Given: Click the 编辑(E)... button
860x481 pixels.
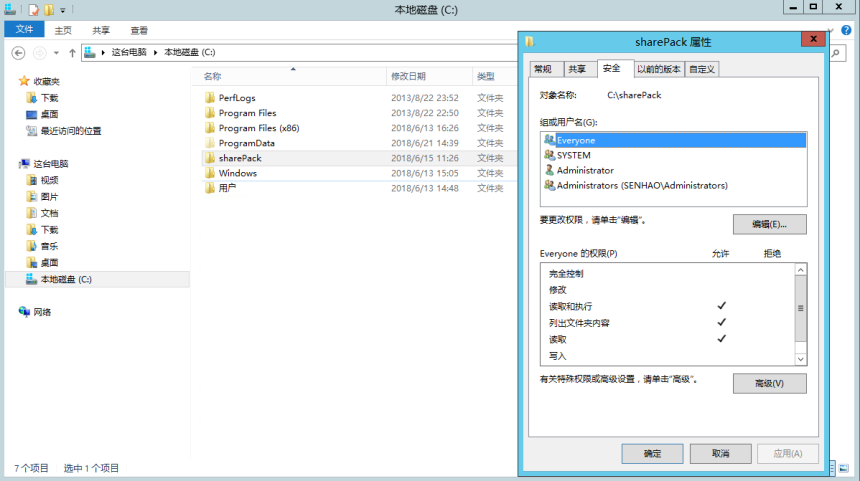Looking at the screenshot, I should tap(769, 224).
